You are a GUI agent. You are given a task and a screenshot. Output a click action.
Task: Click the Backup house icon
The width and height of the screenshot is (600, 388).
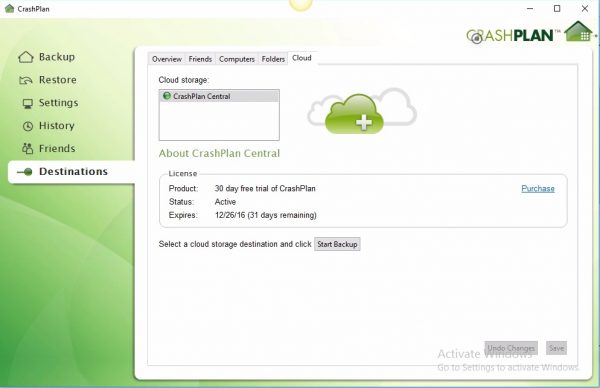click(26, 57)
